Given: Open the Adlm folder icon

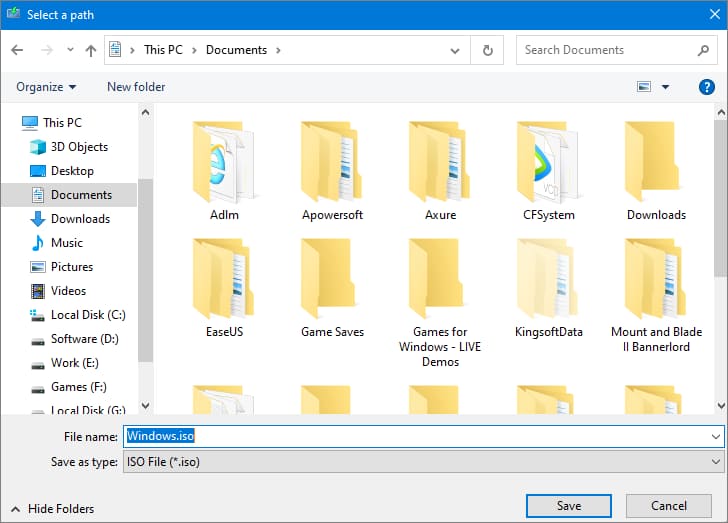Looking at the screenshot, I should 225,165.
